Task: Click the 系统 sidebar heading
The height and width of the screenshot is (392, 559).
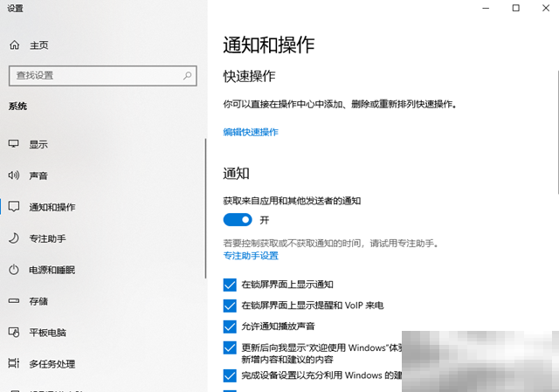Action: 17,107
